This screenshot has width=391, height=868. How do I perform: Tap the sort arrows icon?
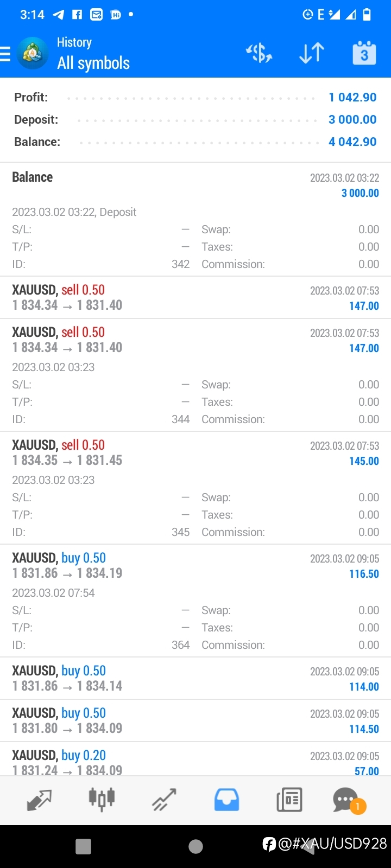(312, 53)
